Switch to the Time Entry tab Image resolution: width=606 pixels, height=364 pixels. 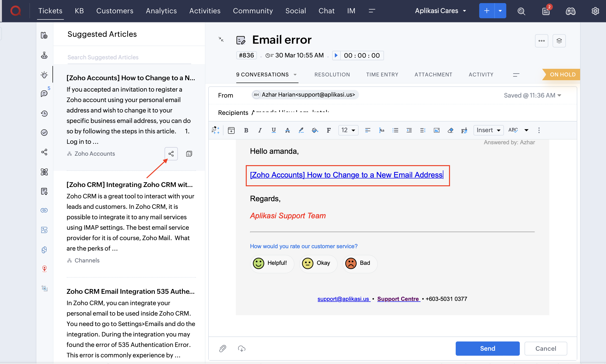(382, 75)
